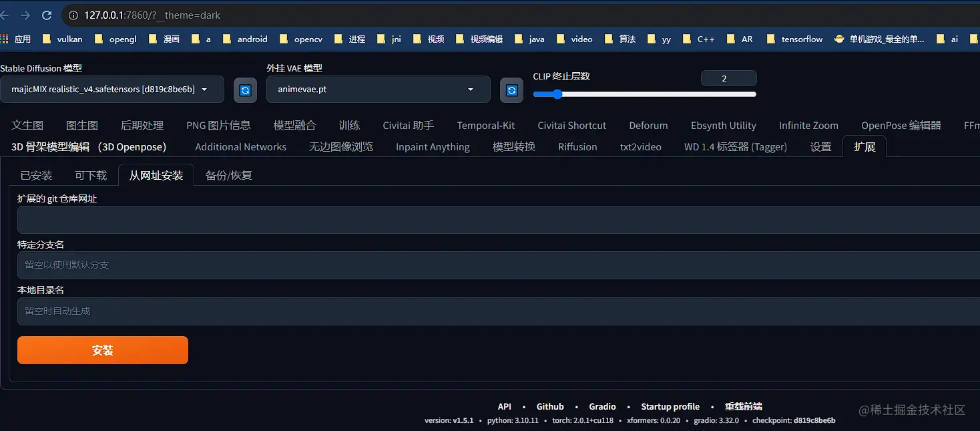
Task: Refresh the Stable Diffusion model list
Action: coord(245,90)
